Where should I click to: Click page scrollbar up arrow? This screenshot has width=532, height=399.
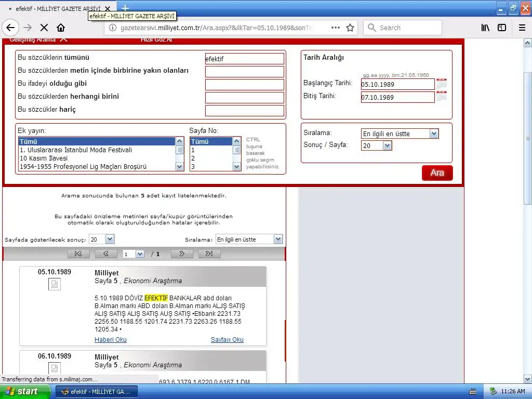coord(527,43)
